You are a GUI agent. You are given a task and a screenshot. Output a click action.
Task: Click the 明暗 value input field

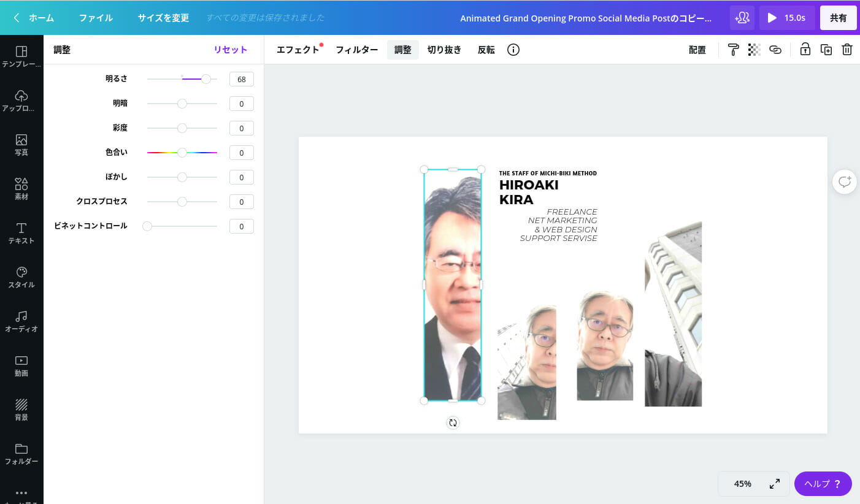coord(242,104)
